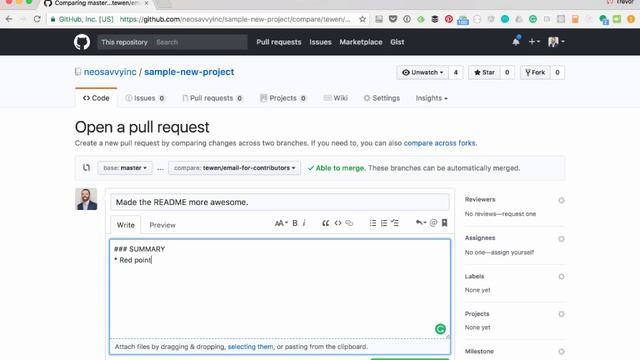Click request one under Reviewers
The height and width of the screenshot is (360, 640).
pos(520,214)
